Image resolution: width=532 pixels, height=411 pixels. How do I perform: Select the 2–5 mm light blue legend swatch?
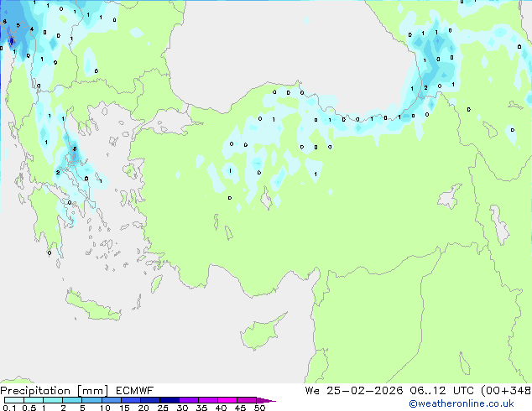tap(72, 400)
